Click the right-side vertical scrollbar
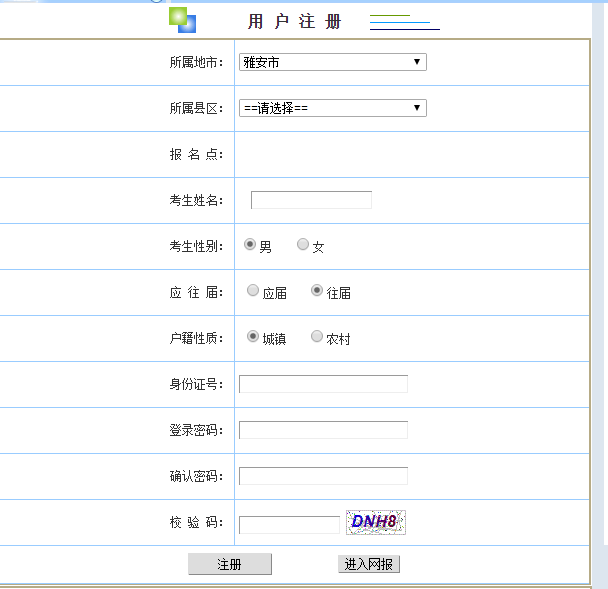Viewport: 608px width, 589px height. pyautogui.click(x=600, y=300)
